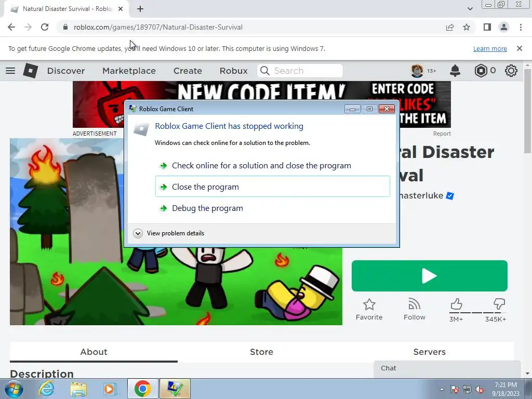The height and width of the screenshot is (399, 532).
Task: Click the game thumbnail image
Action: coord(176,232)
